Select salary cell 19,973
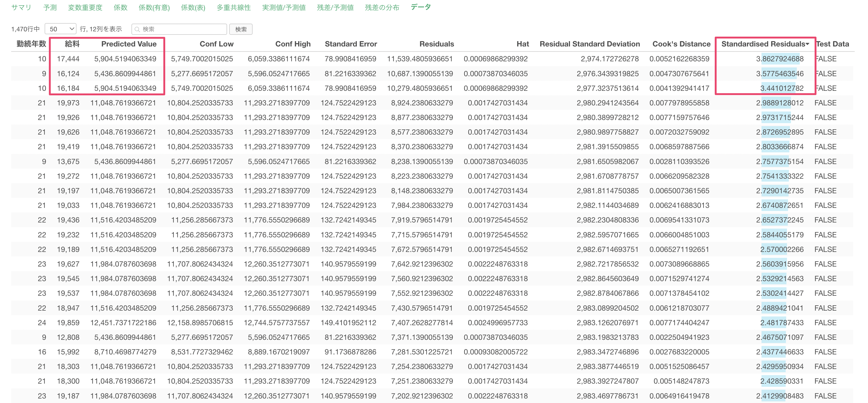Viewport: 868px width, 403px height. coord(68,103)
